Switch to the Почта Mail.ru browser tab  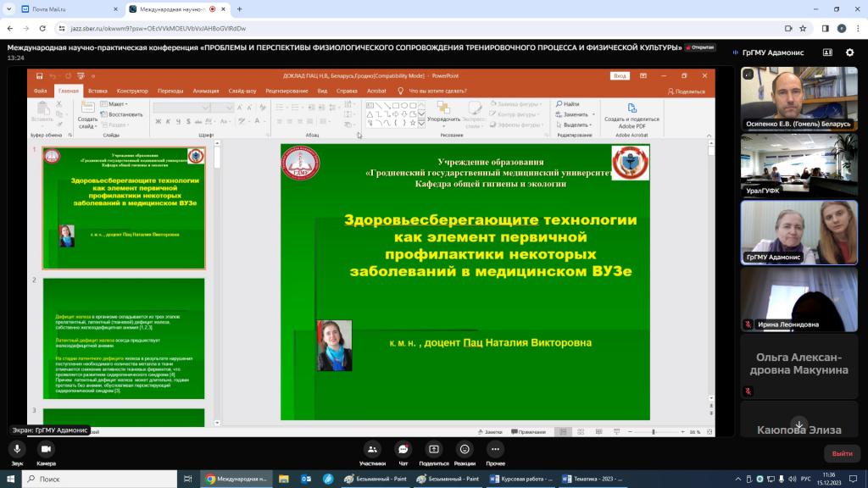(70, 9)
